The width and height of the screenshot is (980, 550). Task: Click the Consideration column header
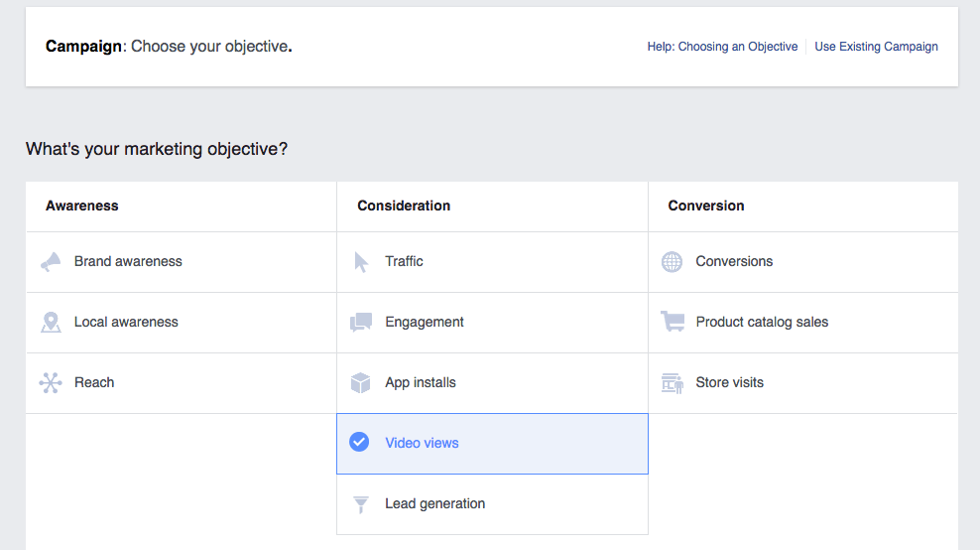(x=404, y=206)
